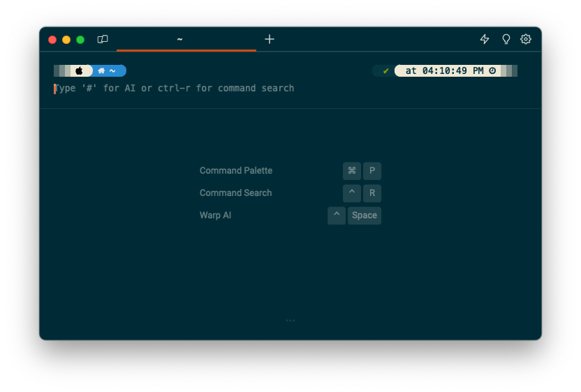Click the P key badge
Image resolution: width=581 pixels, height=392 pixels.
[x=372, y=171]
